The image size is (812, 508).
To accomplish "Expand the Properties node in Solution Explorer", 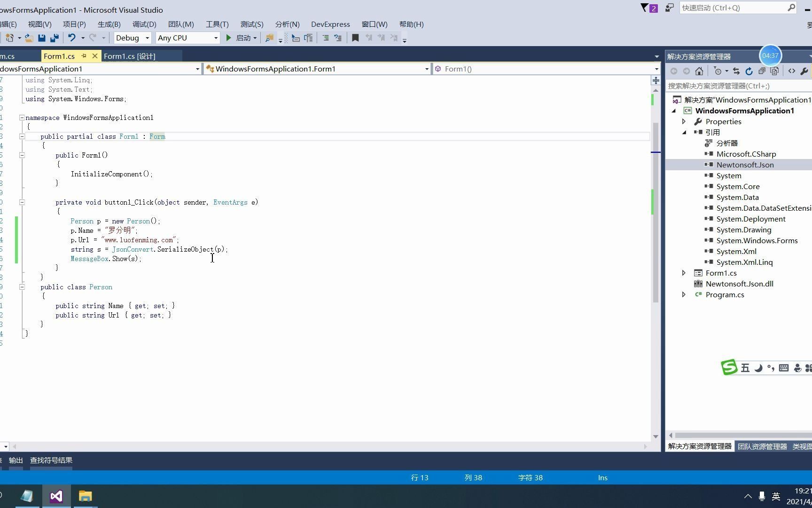I will (x=684, y=121).
